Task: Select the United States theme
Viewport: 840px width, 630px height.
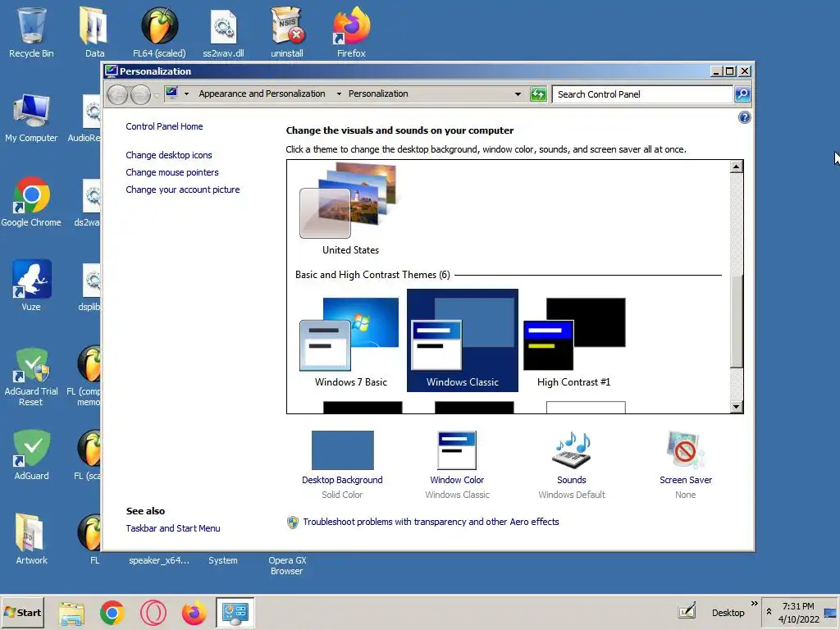Action: [x=350, y=210]
